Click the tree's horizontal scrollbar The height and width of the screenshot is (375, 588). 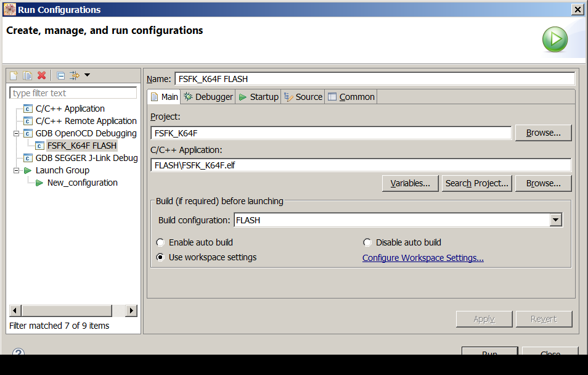(67, 310)
